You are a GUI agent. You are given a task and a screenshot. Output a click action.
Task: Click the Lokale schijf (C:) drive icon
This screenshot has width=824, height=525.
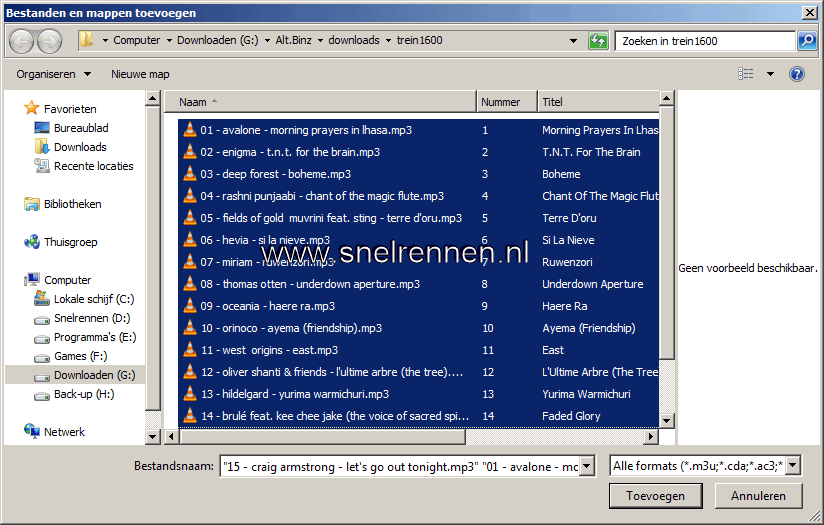point(42,298)
